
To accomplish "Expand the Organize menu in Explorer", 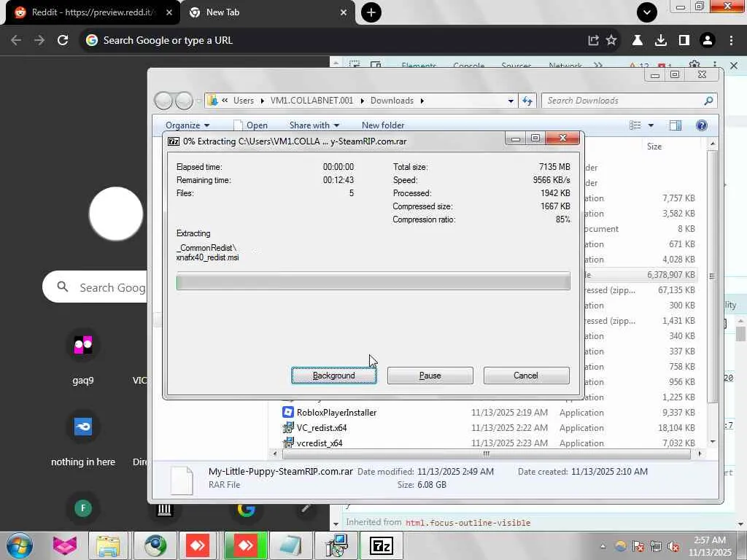I will [187, 125].
